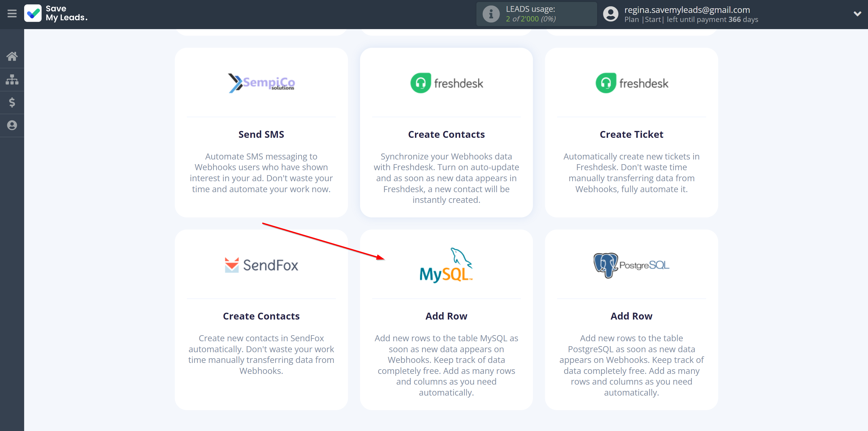Click the MySQL card description text

[x=446, y=365]
